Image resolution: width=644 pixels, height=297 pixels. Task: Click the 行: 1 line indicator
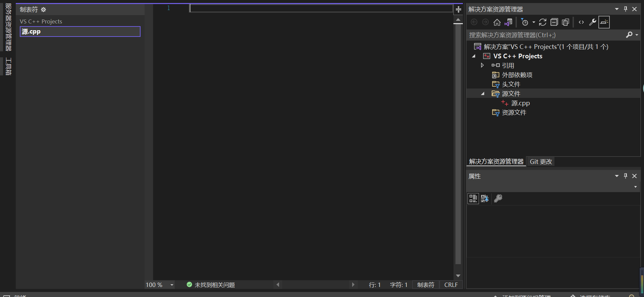[375, 285]
